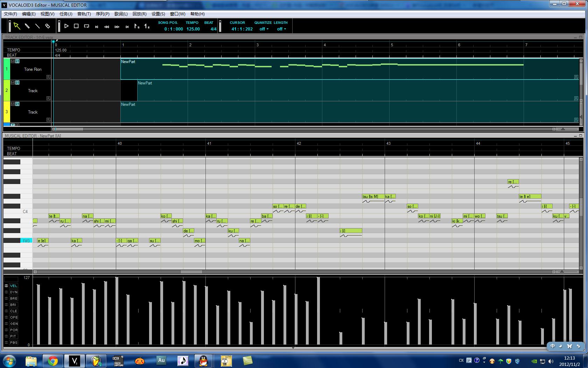The width and height of the screenshot is (588, 368).
Task: Open the 歌词(L) menu
Action: 121,14
